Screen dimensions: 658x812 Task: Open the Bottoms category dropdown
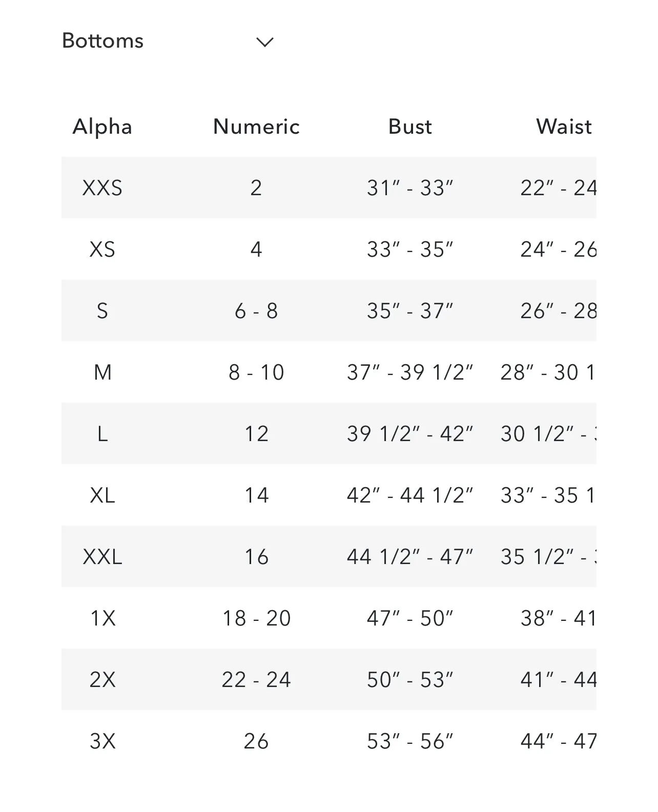168,41
